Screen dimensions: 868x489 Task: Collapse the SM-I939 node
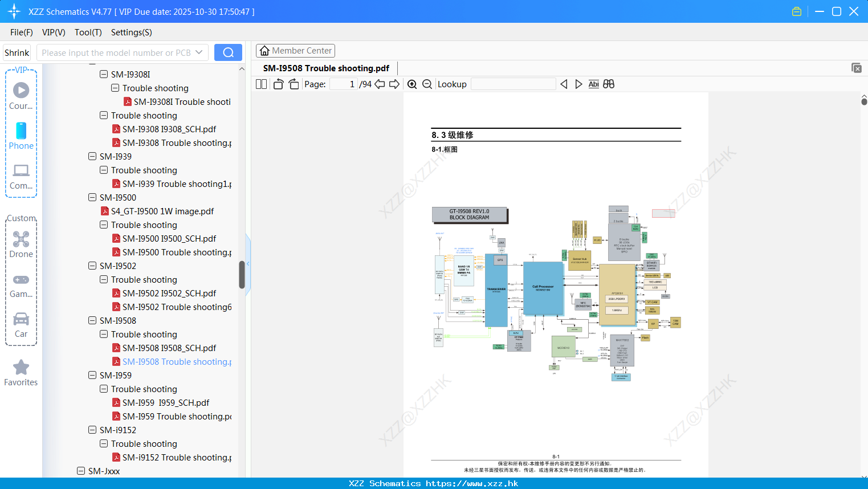(x=92, y=156)
